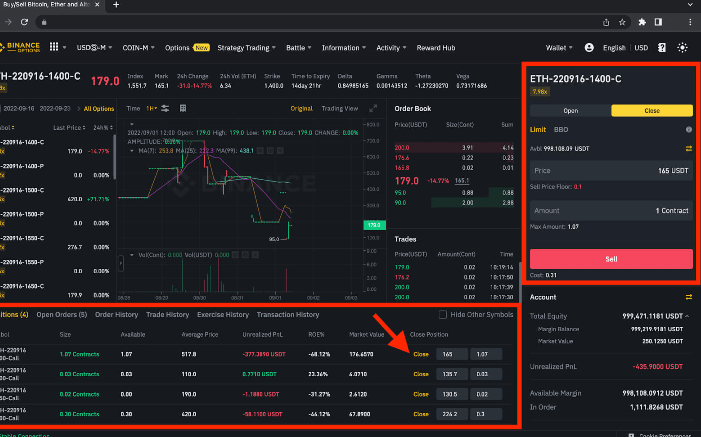Click Close for the 0.02 Contracts position
The height and width of the screenshot is (437, 701).
tap(421, 394)
